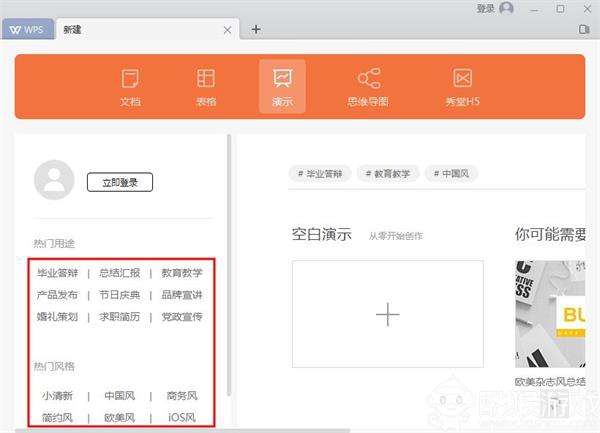This screenshot has height=433, width=600.
Task: Pick the 欧美风 style
Action: [120, 417]
